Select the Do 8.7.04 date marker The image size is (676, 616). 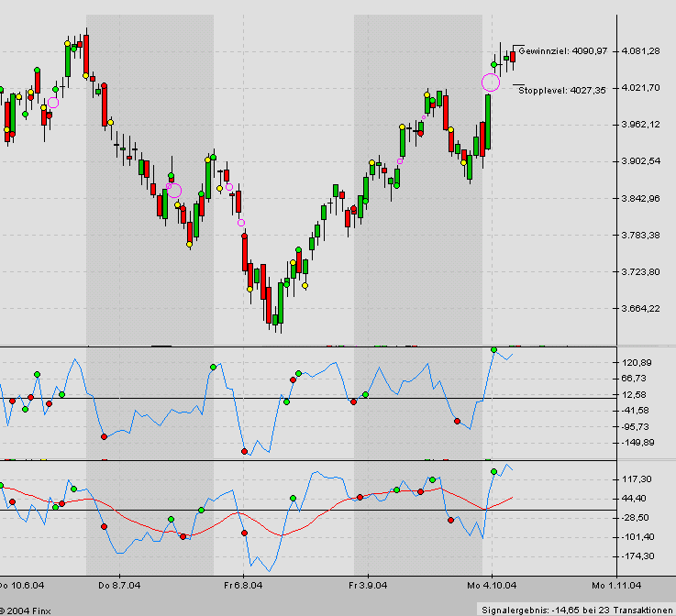(x=118, y=584)
